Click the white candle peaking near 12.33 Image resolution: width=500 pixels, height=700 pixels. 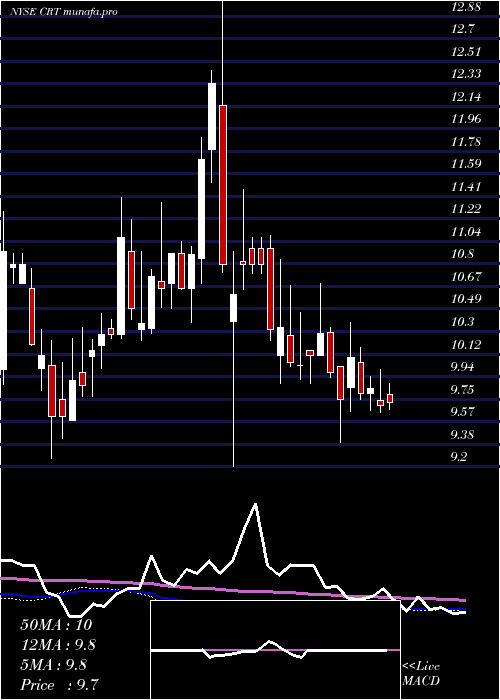pos(212,117)
